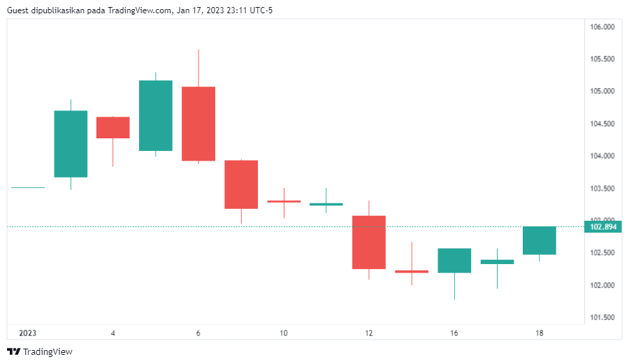Click the 12 date label on the time axis
This screenshot has width=629, height=364.
tap(369, 333)
